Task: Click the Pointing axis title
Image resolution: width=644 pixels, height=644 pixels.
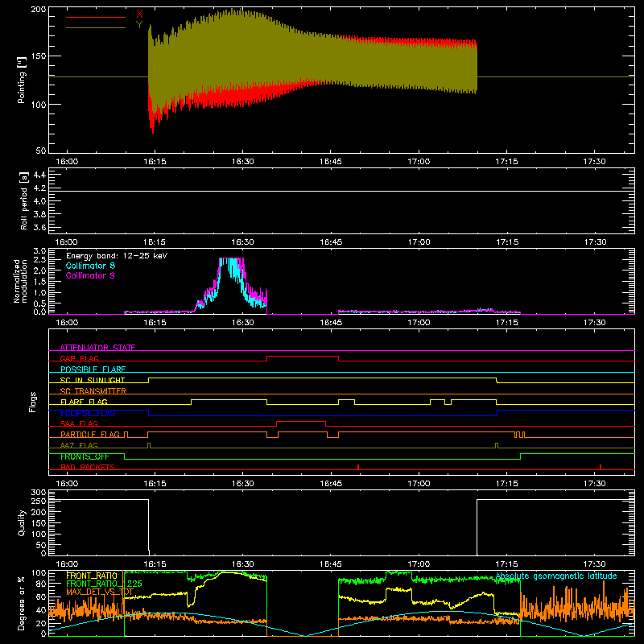Action: (x=22, y=80)
